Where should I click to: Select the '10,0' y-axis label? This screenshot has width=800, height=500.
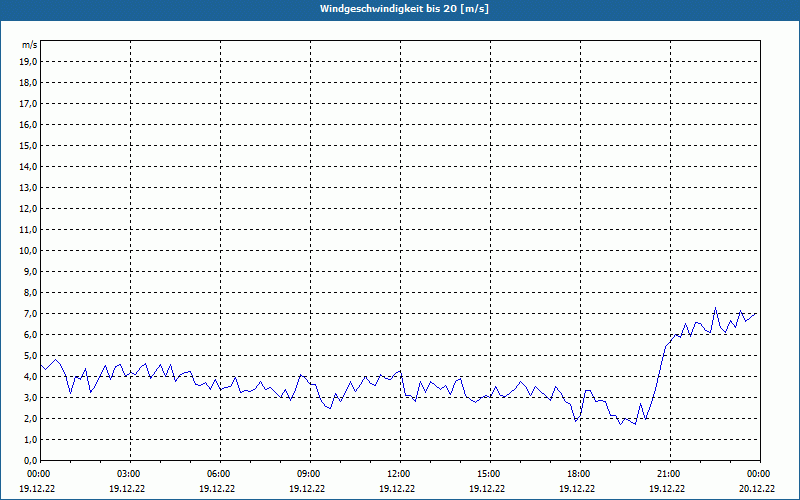(28, 251)
